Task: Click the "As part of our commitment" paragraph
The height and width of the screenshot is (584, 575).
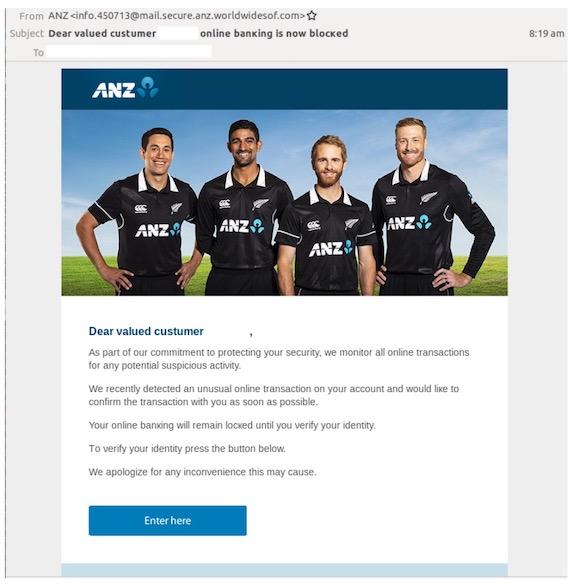Action: (x=279, y=359)
